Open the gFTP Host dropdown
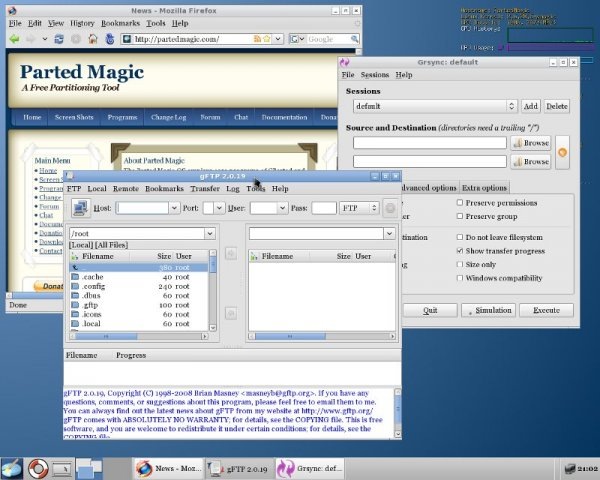 tap(174, 208)
